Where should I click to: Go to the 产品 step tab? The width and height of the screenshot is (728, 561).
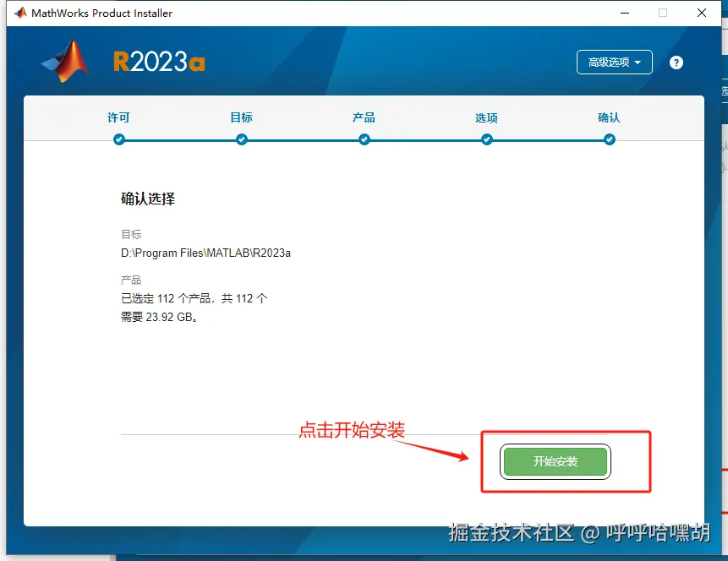pyautogui.click(x=364, y=117)
